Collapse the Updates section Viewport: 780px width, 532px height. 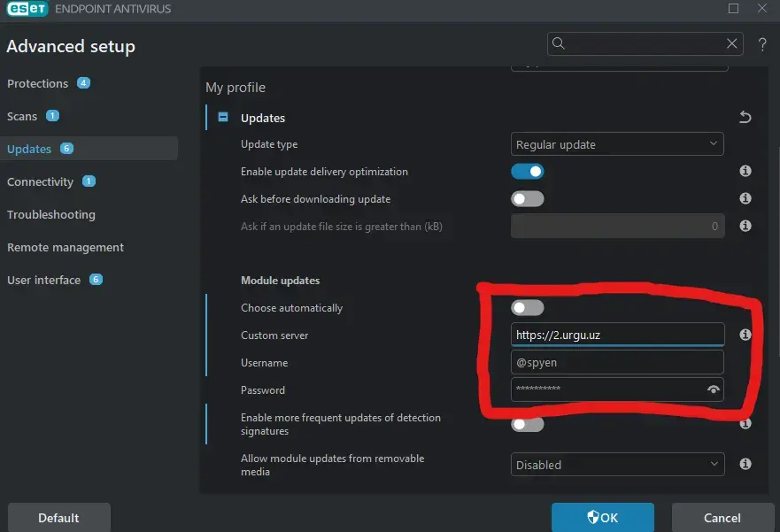coord(223,118)
